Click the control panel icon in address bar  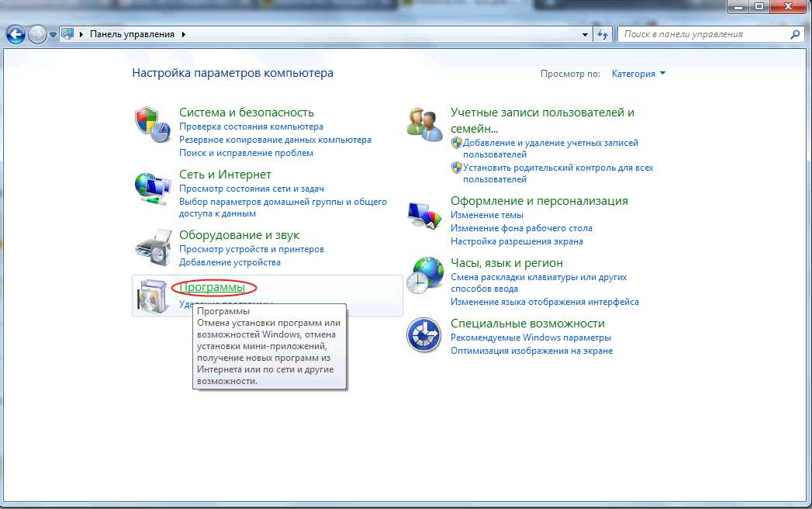(x=67, y=33)
